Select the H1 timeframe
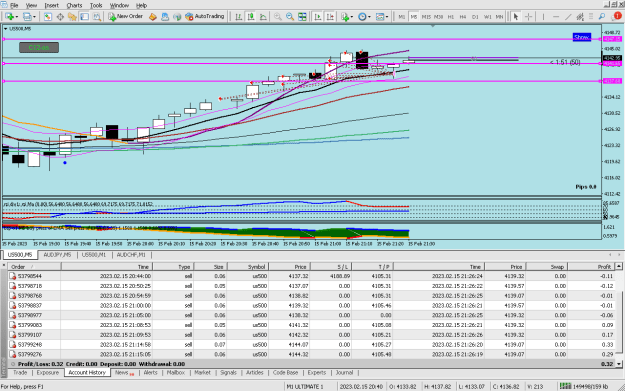 click(x=450, y=17)
